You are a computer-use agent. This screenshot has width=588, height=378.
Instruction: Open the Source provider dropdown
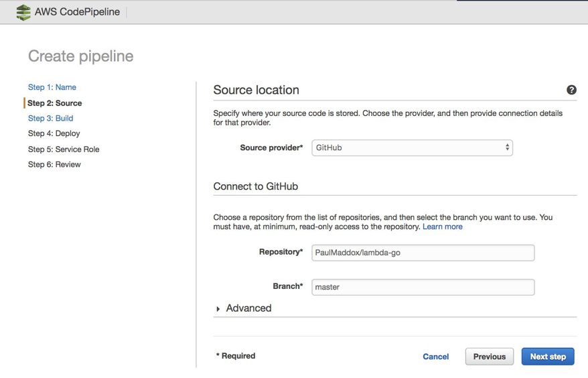coord(412,147)
